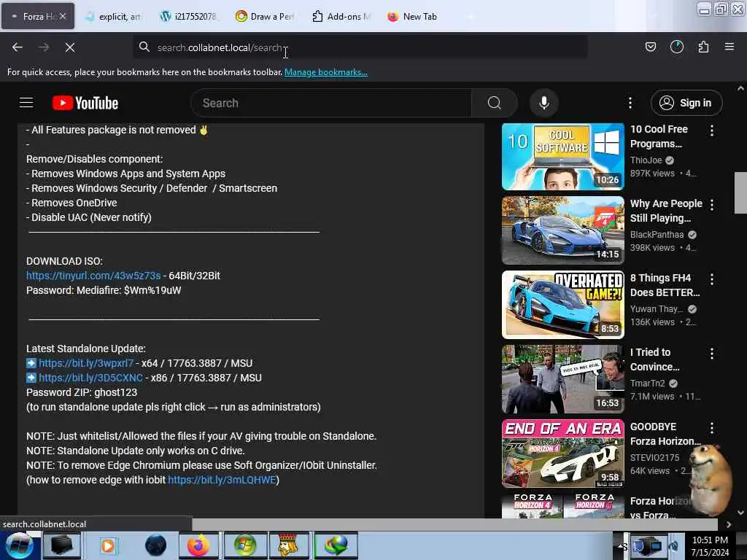
Task: Switch to the Draw a Perf tab
Action: pos(266,16)
